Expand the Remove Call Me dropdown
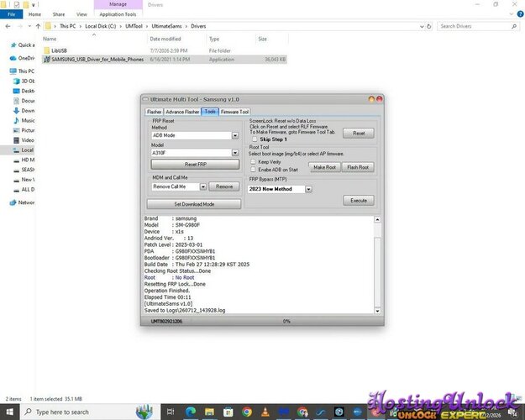Viewport: 525px width, 420px height. pos(203,186)
